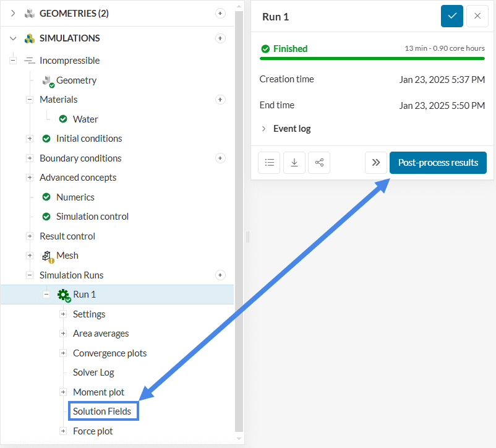
Task: Click the download results icon
Action: tap(294, 163)
